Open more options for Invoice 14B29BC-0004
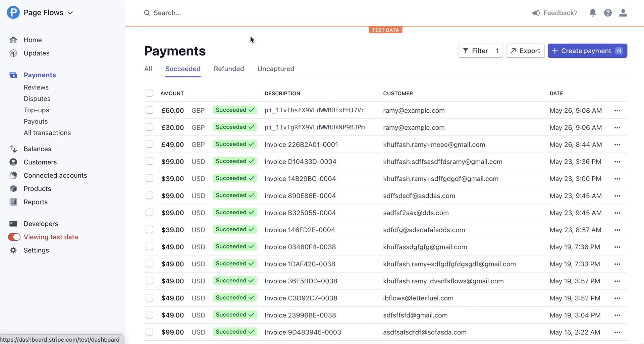This screenshot has width=644, height=344. [617, 179]
